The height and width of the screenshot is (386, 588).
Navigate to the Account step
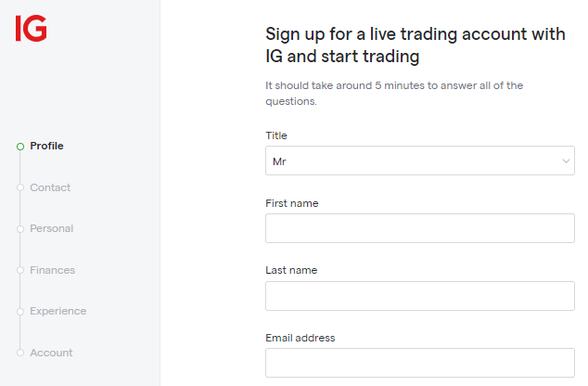pos(51,353)
